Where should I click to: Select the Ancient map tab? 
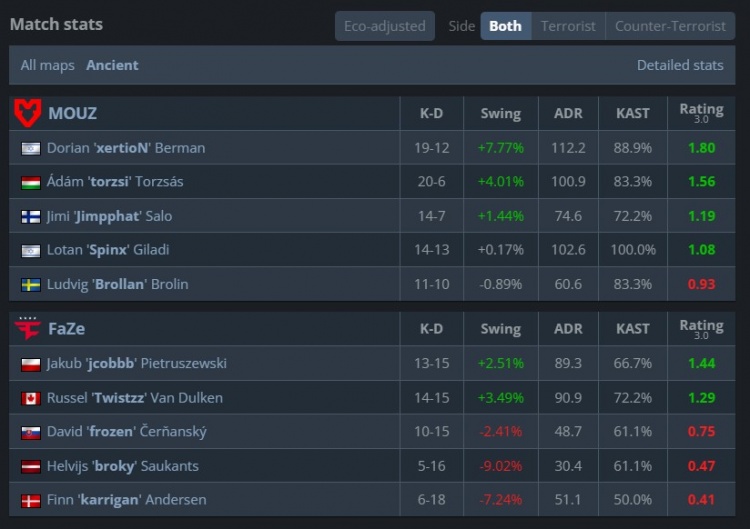(x=112, y=65)
